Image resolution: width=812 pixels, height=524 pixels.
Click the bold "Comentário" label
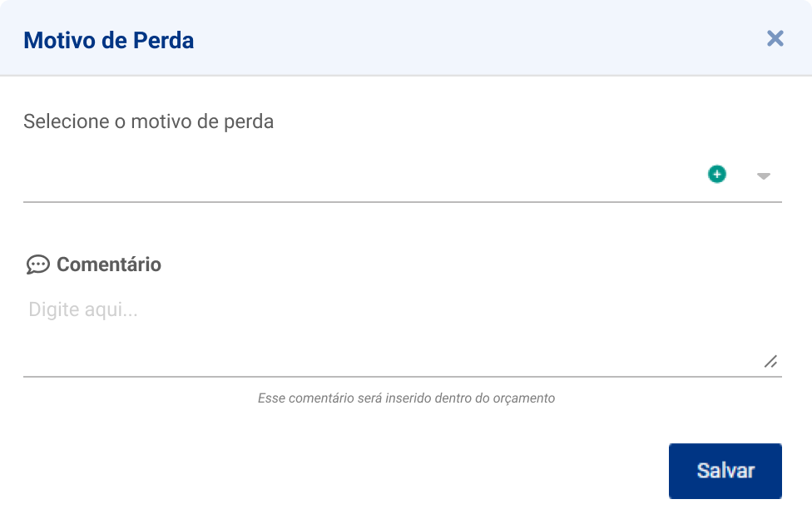(109, 264)
